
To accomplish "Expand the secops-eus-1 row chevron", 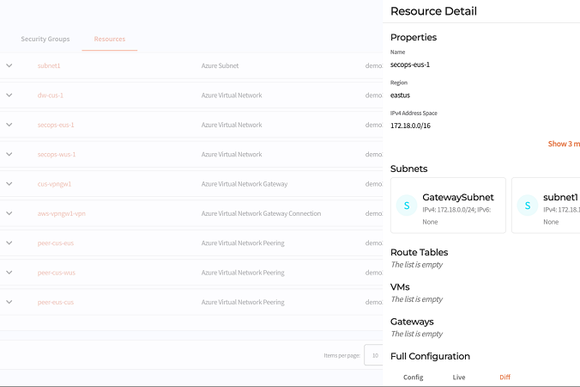I will 9,125.
